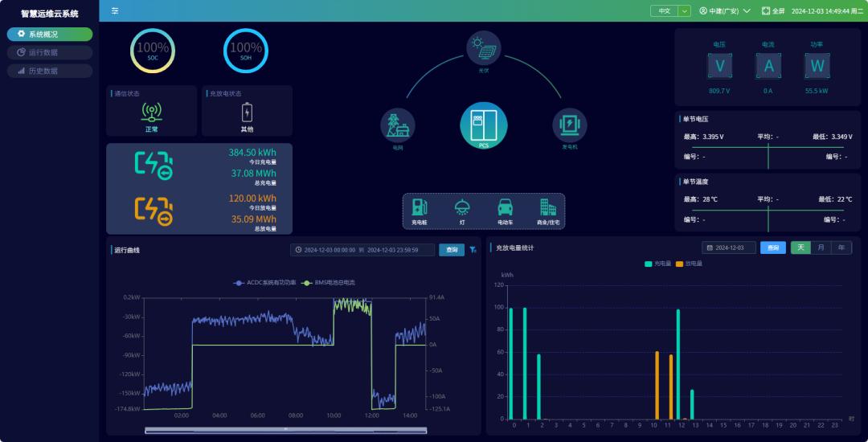The image size is (868, 442).
Task: Collapse the sidebar with the menu toggle icon
Action: point(115,11)
